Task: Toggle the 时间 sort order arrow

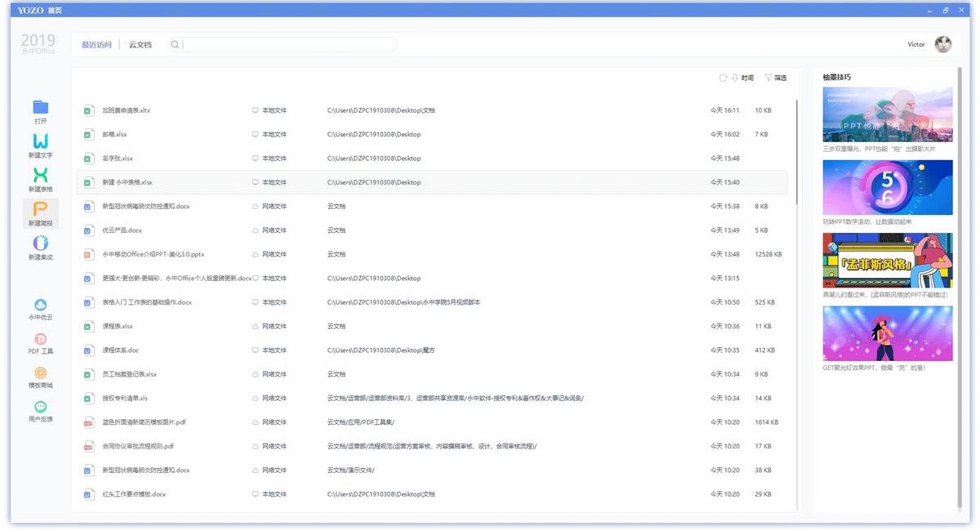Action: pos(733,77)
